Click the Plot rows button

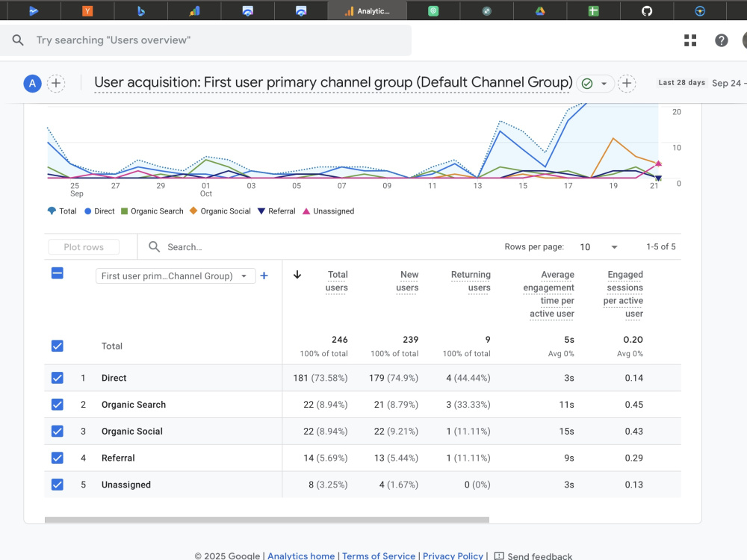(x=84, y=246)
